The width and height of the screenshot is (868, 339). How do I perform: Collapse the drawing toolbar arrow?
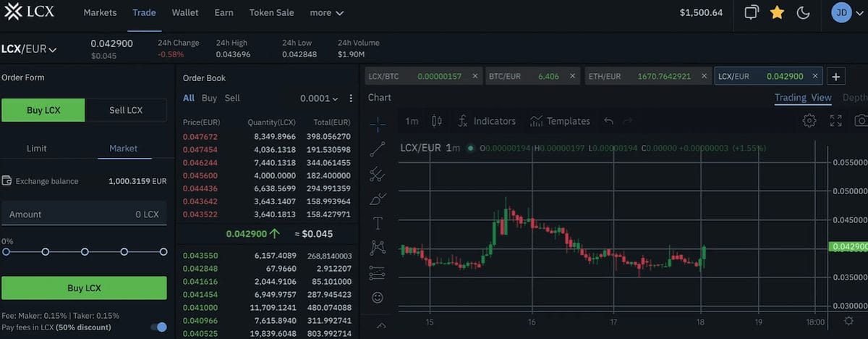click(x=381, y=327)
